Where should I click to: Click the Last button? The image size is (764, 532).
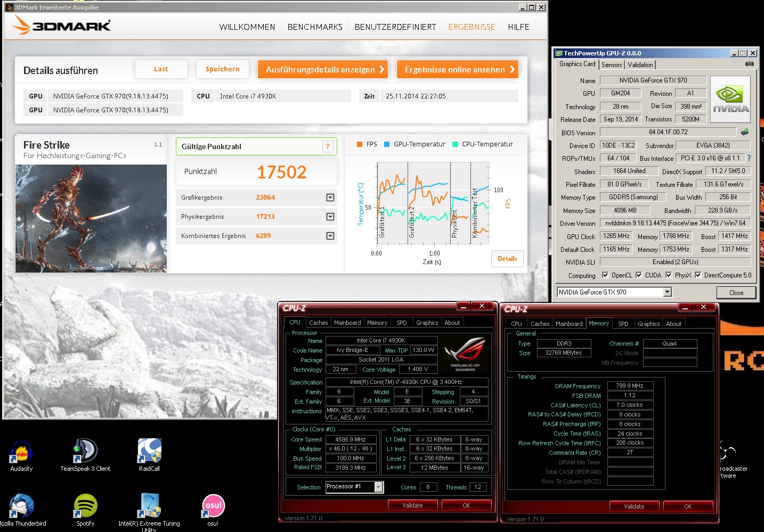coord(161,69)
